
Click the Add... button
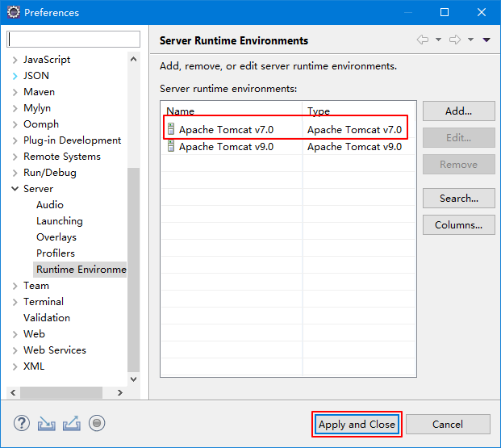click(459, 111)
